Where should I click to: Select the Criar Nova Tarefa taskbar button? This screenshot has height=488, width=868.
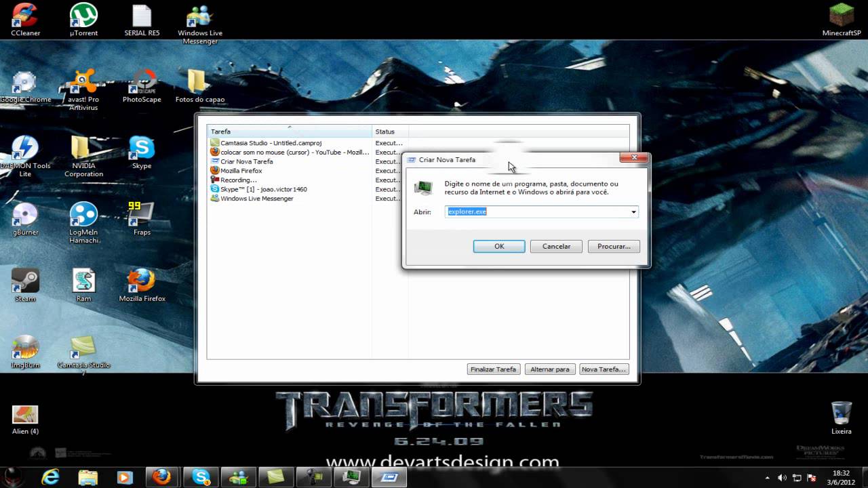pos(390,477)
